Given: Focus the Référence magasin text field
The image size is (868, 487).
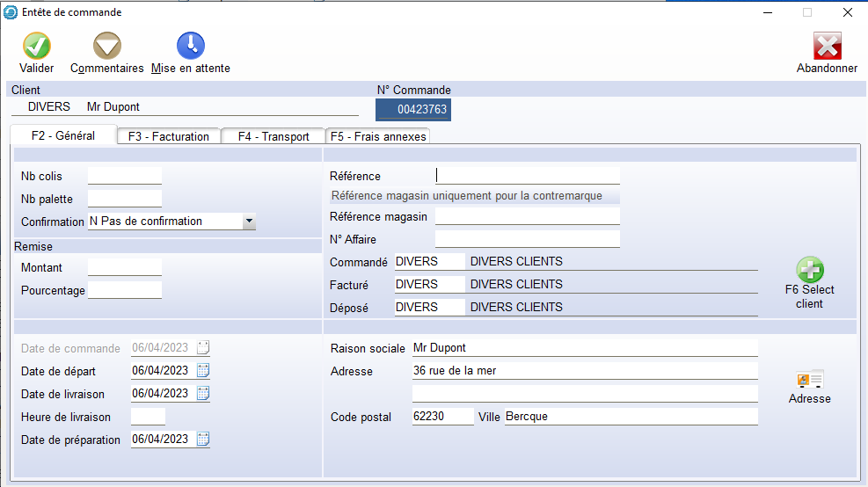Looking at the screenshot, I should pyautogui.click(x=527, y=217).
